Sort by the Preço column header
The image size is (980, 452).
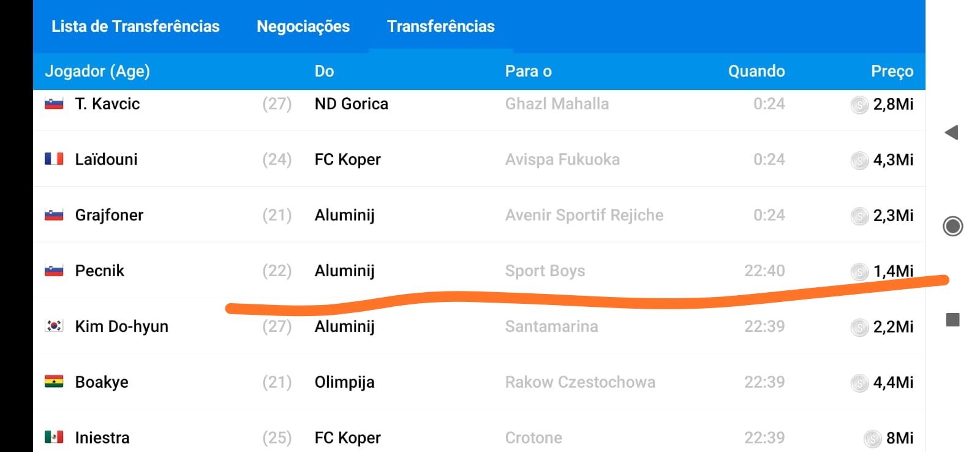pyautogui.click(x=892, y=71)
